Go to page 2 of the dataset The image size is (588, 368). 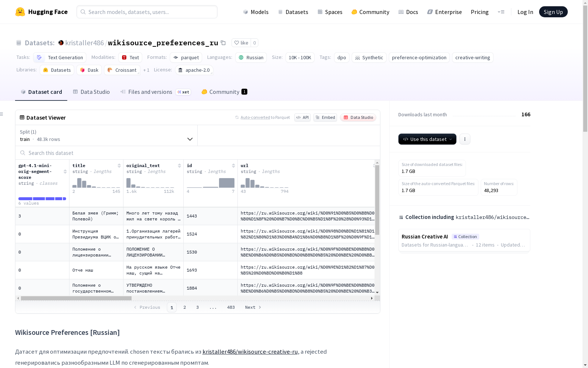184,307
